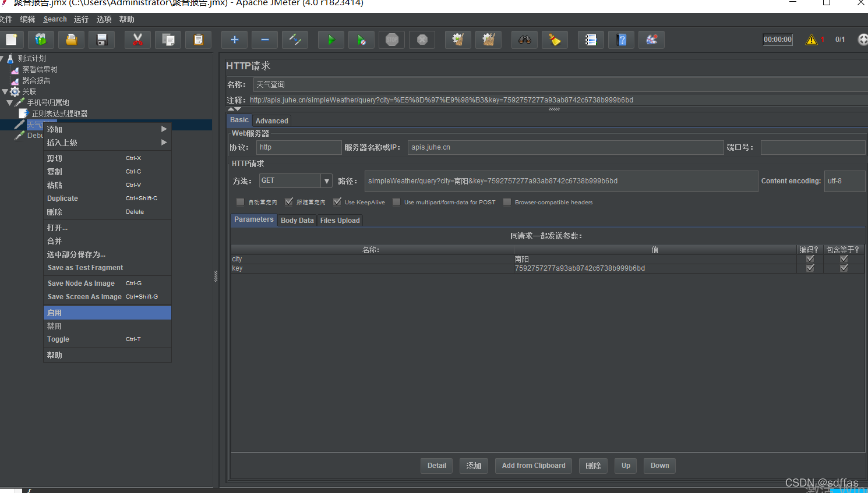The height and width of the screenshot is (493, 868).
Task: Click the Down button
Action: (x=659, y=466)
